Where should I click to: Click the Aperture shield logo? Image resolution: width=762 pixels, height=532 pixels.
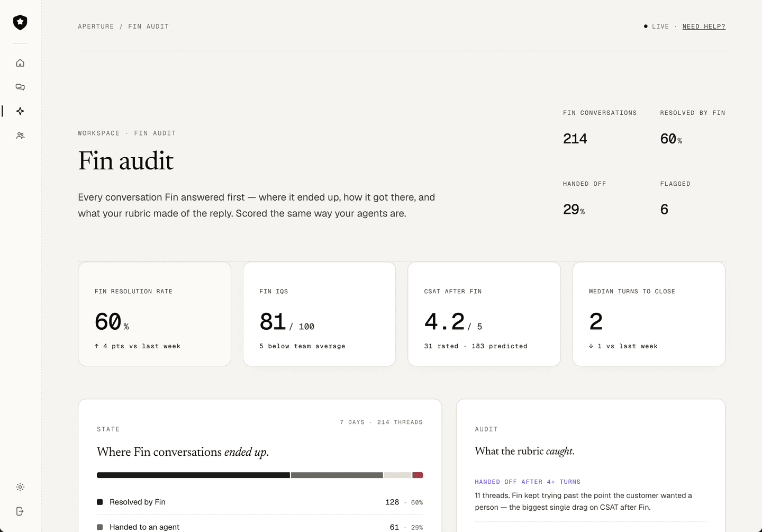20,22
